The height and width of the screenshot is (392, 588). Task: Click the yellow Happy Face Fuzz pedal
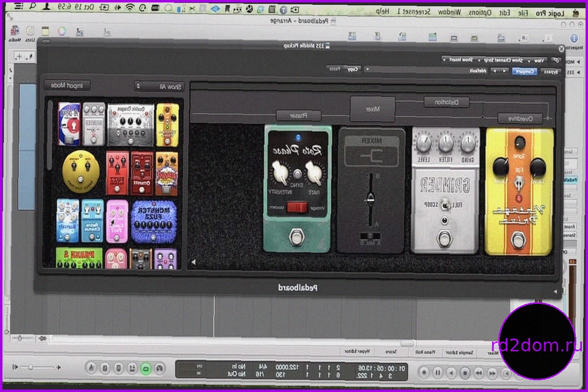point(81,170)
